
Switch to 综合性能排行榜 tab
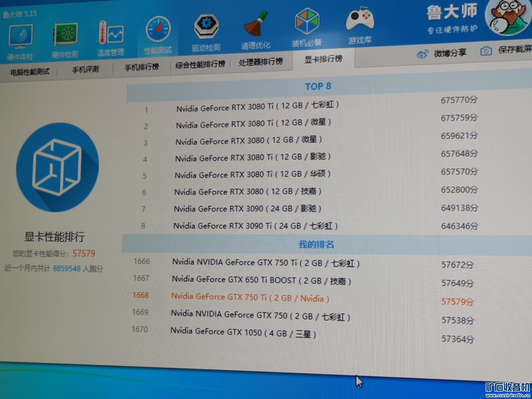tap(200, 65)
